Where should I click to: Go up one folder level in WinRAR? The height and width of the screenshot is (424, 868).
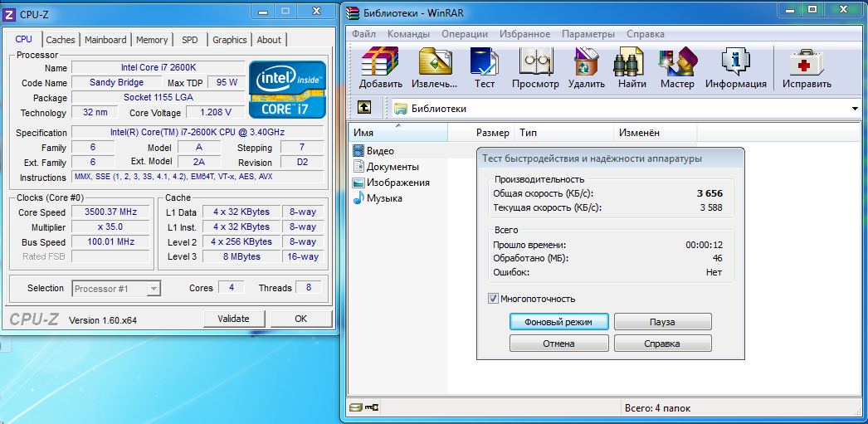tap(363, 108)
